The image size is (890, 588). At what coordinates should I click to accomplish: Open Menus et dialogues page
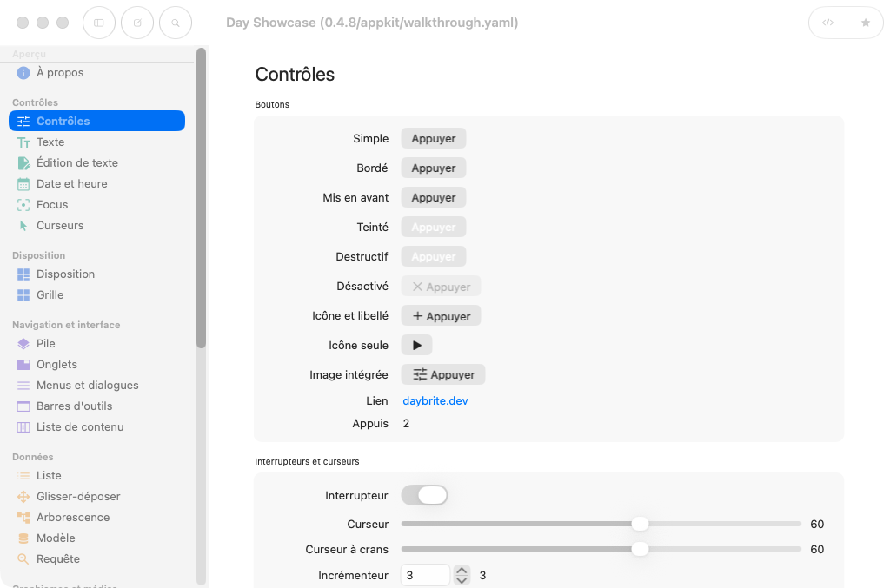point(97,386)
